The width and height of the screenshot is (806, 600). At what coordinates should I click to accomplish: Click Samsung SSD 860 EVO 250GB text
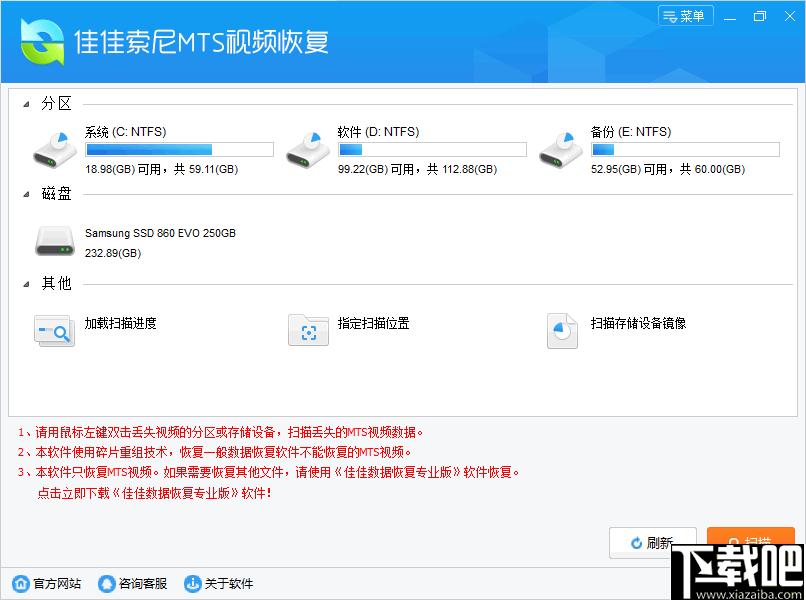click(160, 233)
